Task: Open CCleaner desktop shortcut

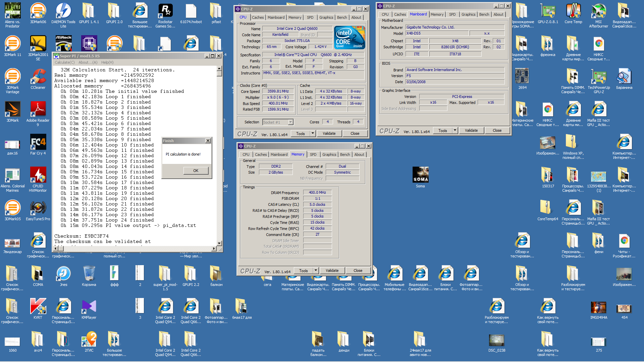Action: (38, 77)
